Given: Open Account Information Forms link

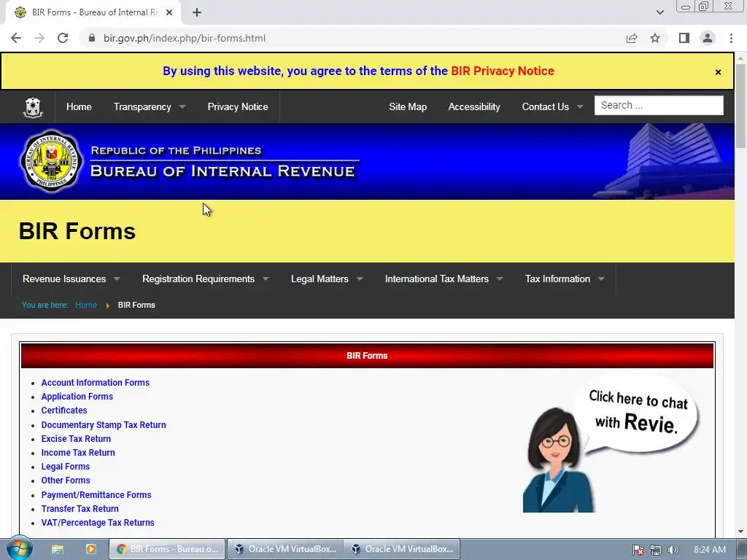Looking at the screenshot, I should [x=96, y=382].
